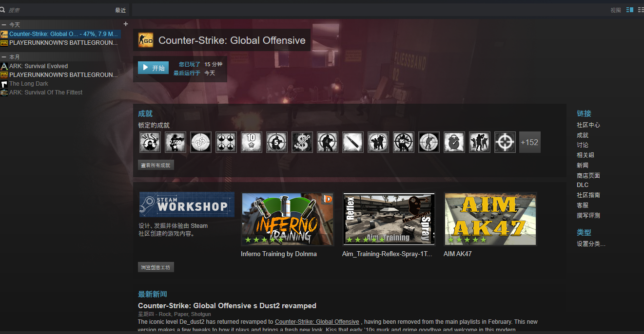Click the first locked achievement icon
Screen dimensions: 644x334
150,142
